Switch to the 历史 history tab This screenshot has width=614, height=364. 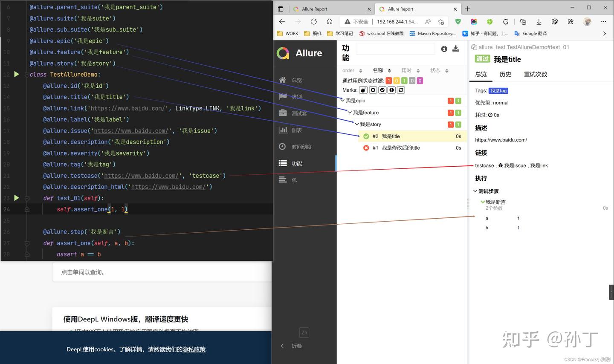pyautogui.click(x=505, y=74)
